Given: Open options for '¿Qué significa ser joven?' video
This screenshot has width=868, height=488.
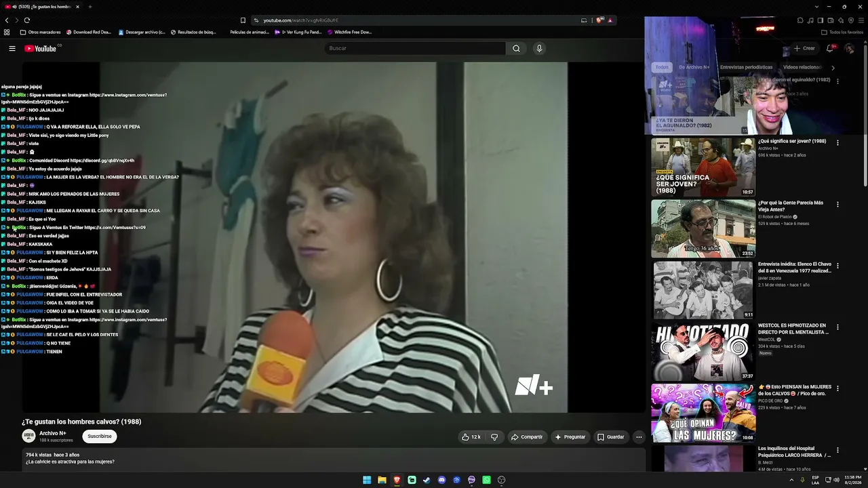Looking at the screenshot, I should click(x=837, y=142).
